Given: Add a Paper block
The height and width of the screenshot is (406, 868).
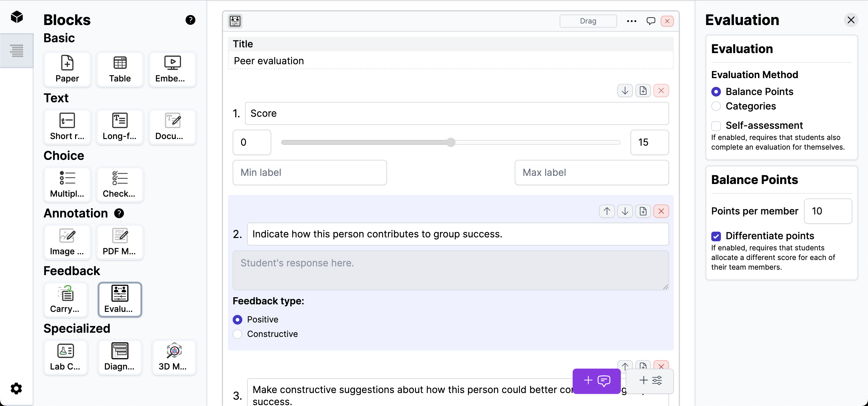Looking at the screenshot, I should click(67, 69).
